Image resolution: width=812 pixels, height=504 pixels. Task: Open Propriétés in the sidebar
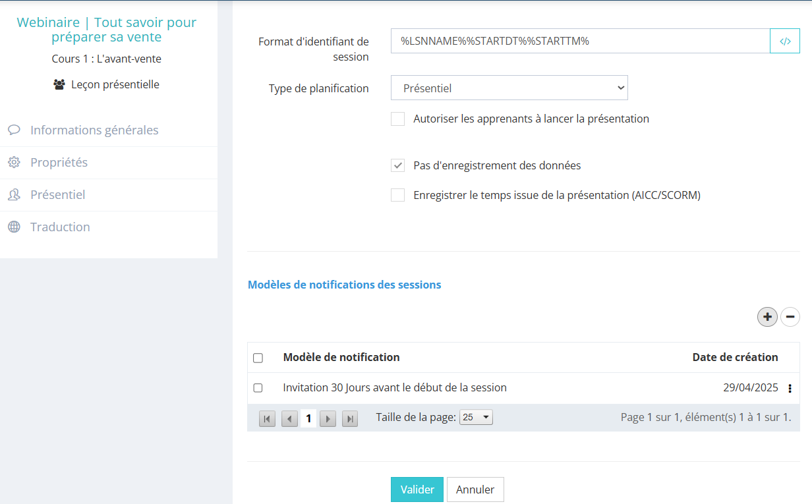pyautogui.click(x=59, y=162)
